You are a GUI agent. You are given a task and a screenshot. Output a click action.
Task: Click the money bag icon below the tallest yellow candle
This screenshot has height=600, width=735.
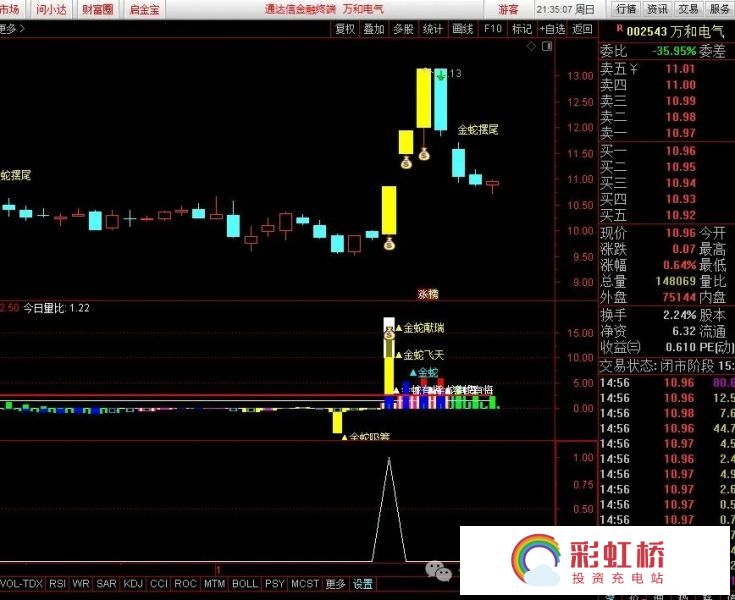[x=424, y=154]
